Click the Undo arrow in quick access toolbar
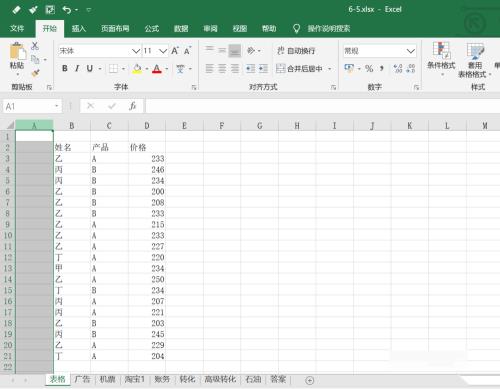Image resolution: width=500 pixels, height=389 pixels. [x=66, y=10]
